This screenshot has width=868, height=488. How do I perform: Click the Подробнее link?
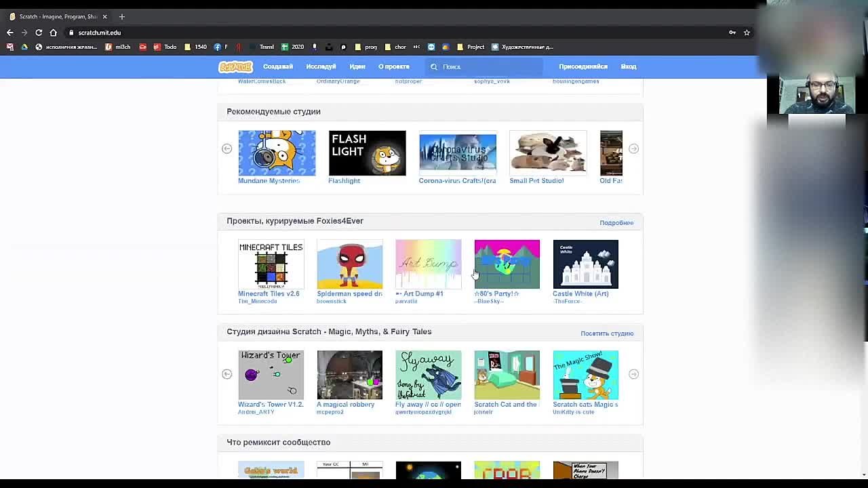coord(616,223)
